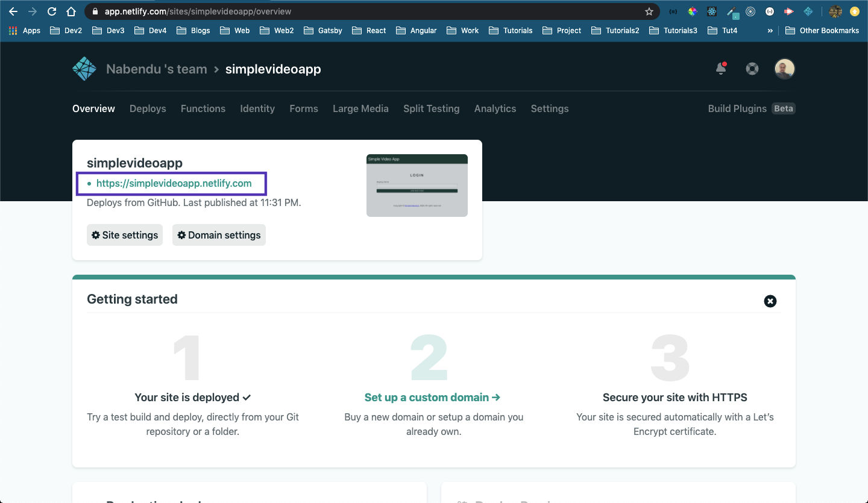Viewport: 868px width, 503px height.
Task: Bookmark this page with the star icon
Action: tap(649, 11)
